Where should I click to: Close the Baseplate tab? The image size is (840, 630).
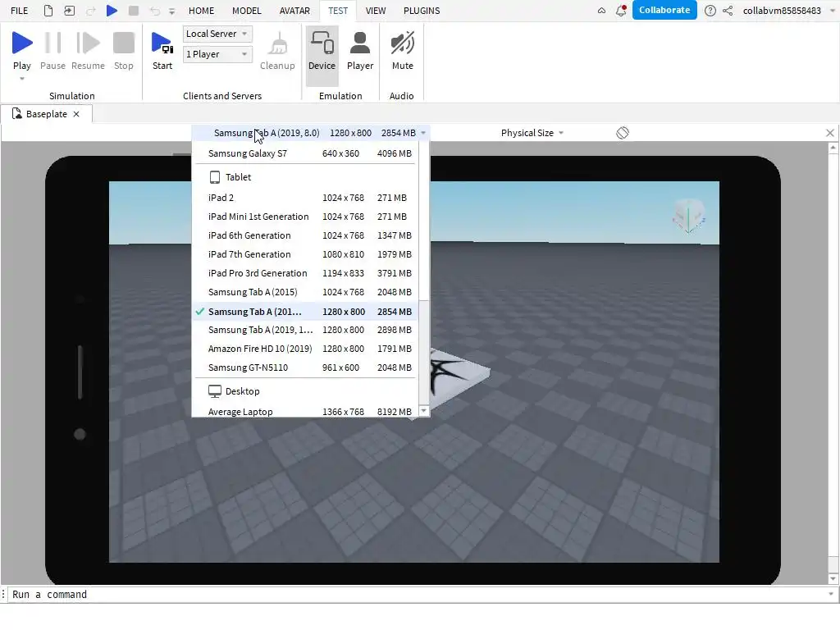click(x=76, y=114)
